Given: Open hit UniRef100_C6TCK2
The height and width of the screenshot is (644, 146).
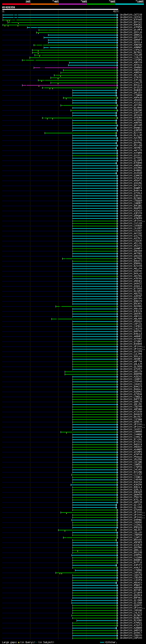Looking at the screenshot, I should 131,17.
